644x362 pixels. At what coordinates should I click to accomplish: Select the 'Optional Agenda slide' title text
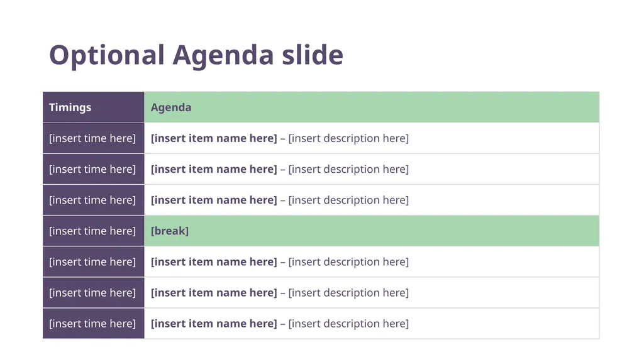[196, 55]
